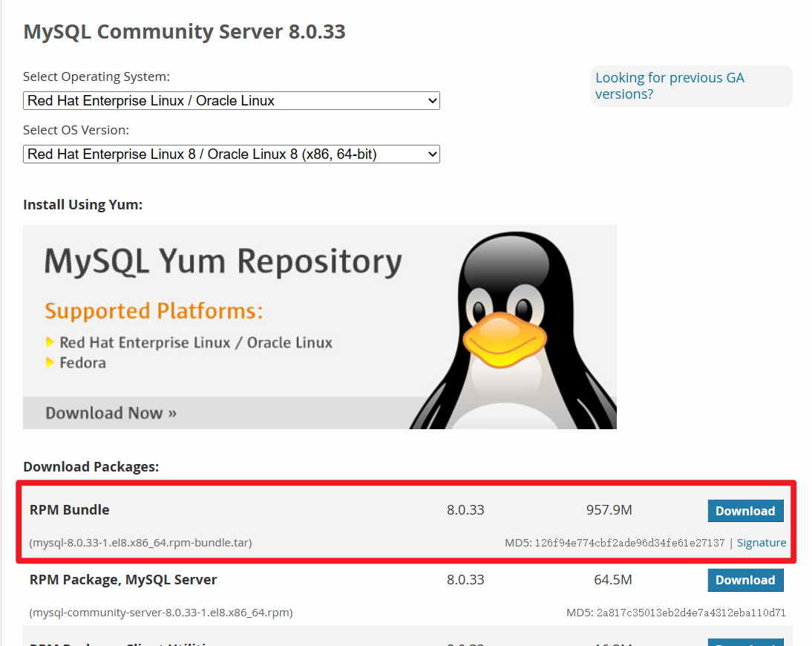Viewport: 812px width, 646px height.
Task: Click the MySQL Yum Repository banner title
Action: click(x=223, y=261)
